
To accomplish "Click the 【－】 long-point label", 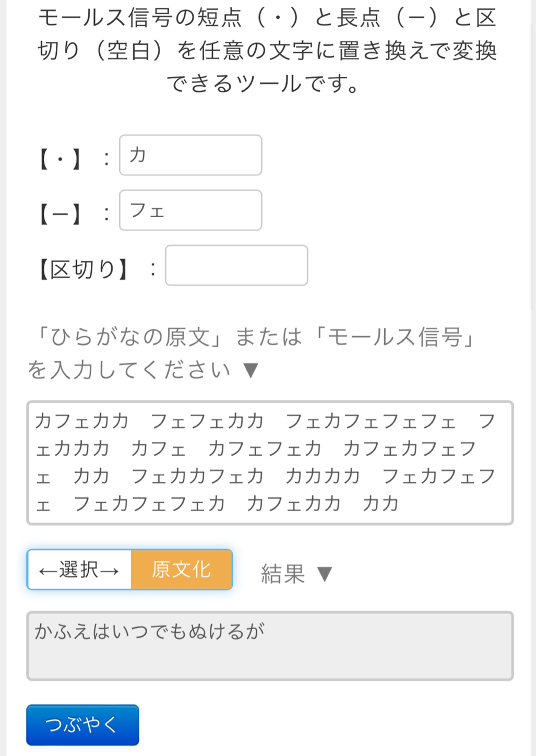I will [61, 214].
